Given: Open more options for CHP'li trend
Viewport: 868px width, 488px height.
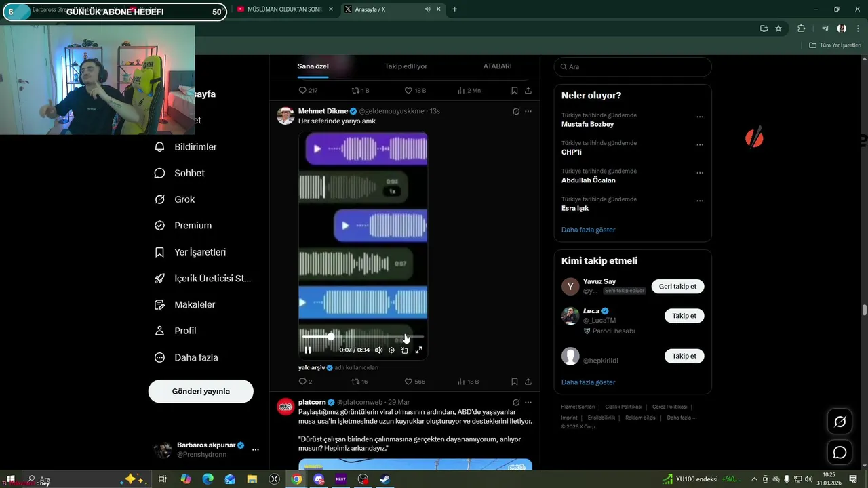Looking at the screenshot, I should pyautogui.click(x=700, y=145).
